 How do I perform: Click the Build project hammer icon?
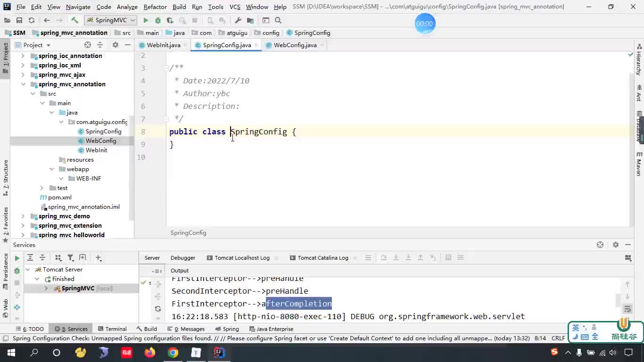(x=74, y=20)
